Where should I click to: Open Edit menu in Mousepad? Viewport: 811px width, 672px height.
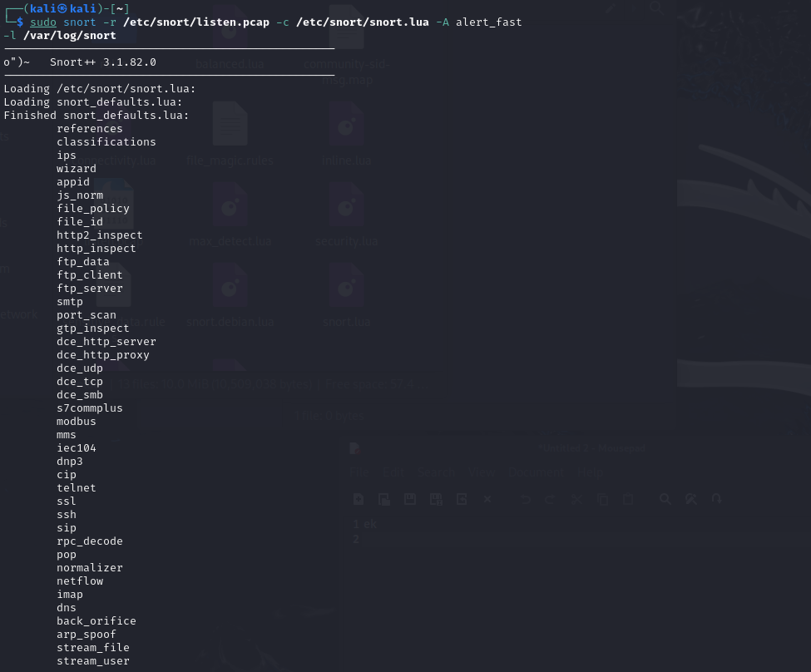point(393,472)
